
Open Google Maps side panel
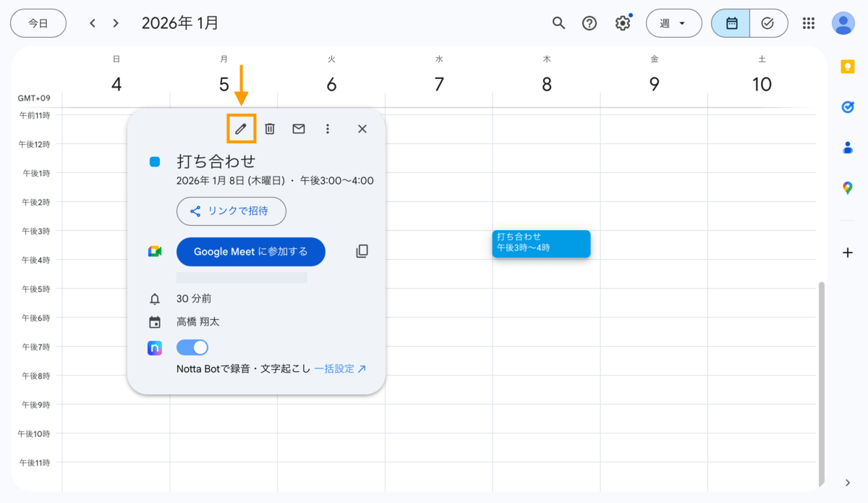click(x=848, y=188)
